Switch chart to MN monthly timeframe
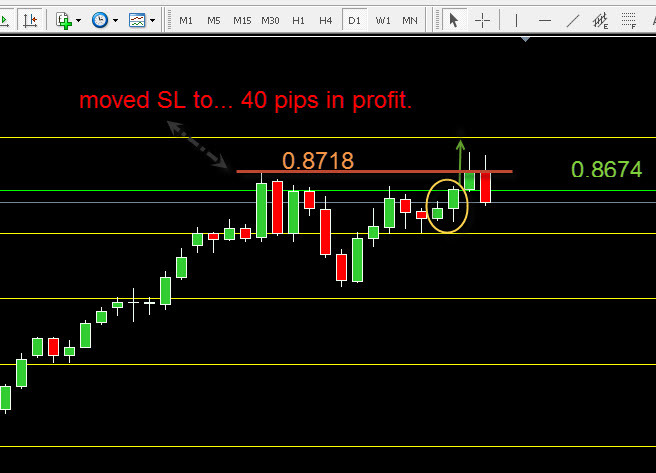 (x=410, y=20)
